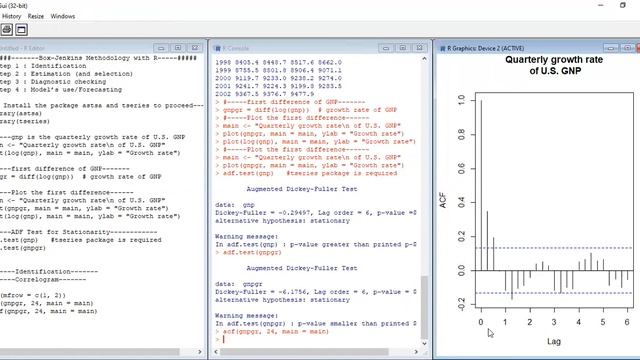Click the R Editor horizontal scroll right arrow
The height and width of the screenshot is (360, 640).
(200, 351)
